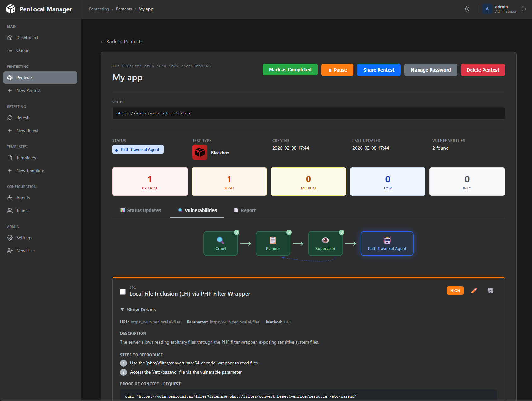
Task: Delete the LFI vulnerability using the trash icon
Action: pyautogui.click(x=490, y=290)
